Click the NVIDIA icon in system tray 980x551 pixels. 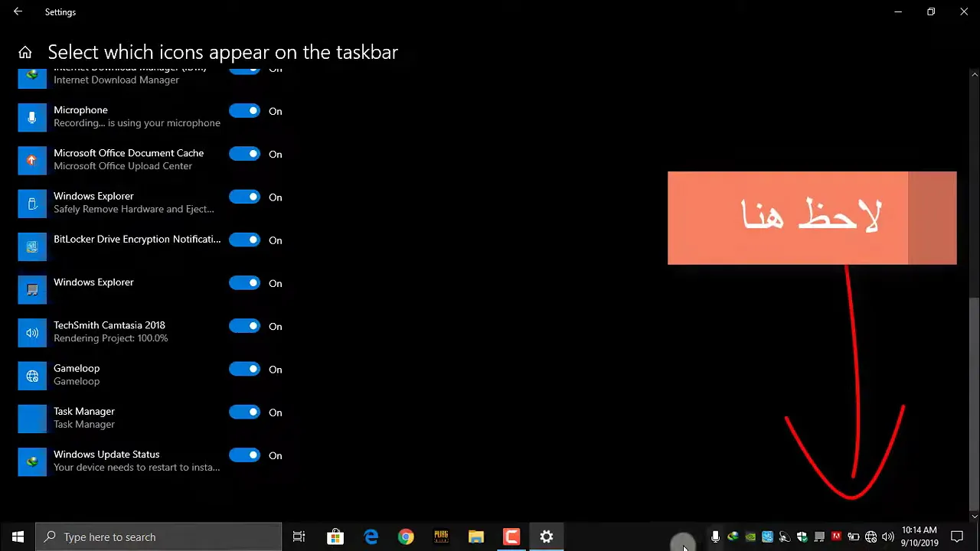(x=750, y=537)
